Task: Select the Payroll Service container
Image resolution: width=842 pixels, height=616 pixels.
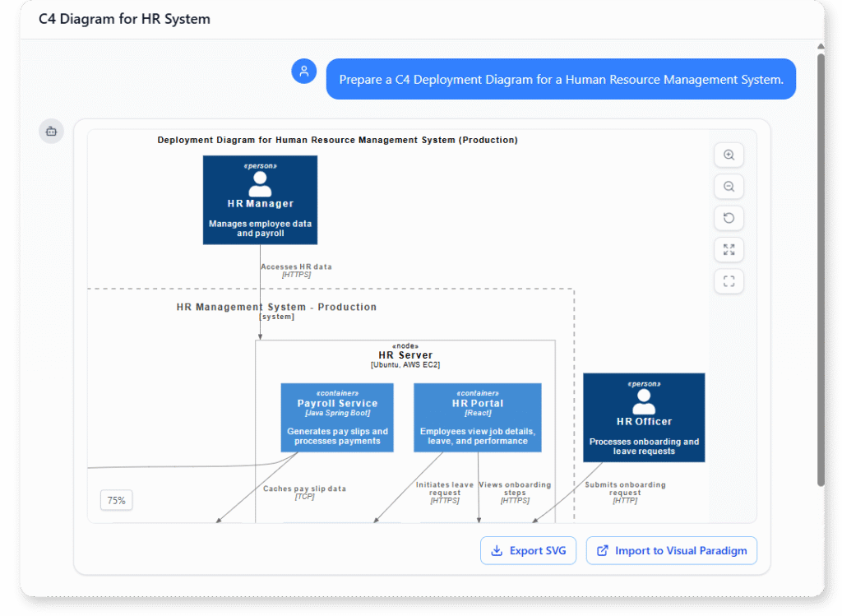Action: coord(337,417)
